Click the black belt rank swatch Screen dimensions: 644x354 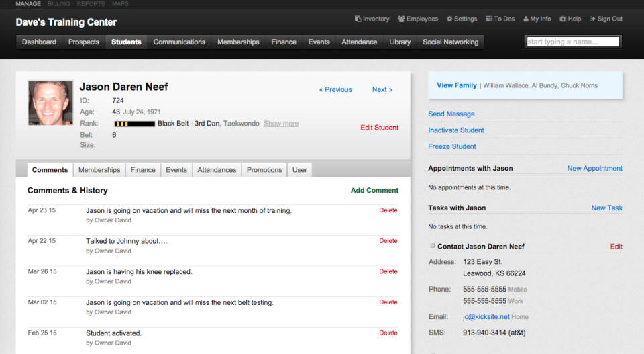tap(134, 124)
